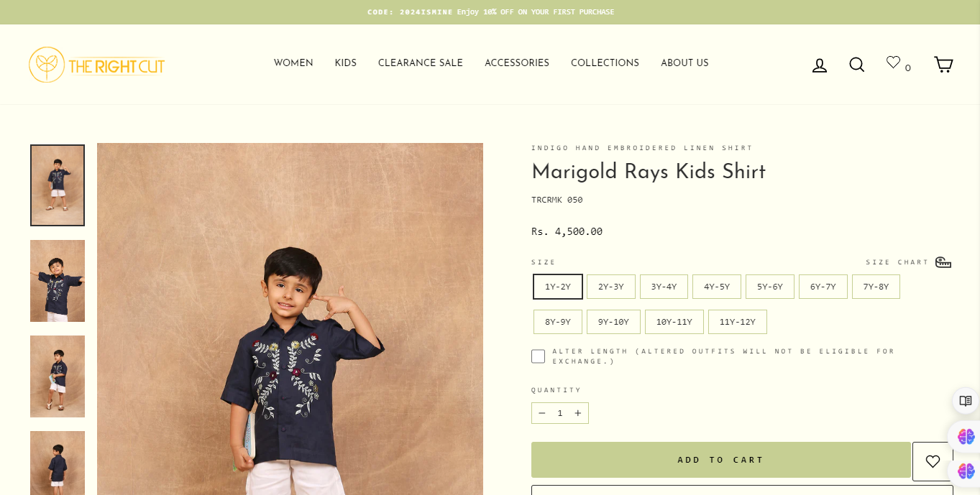Screen dimensions: 980x495
Task: Click the search magnifier icon
Action: click(856, 65)
